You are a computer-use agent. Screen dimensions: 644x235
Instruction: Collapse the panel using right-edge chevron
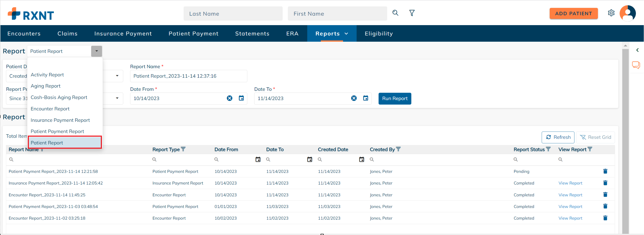click(x=638, y=50)
